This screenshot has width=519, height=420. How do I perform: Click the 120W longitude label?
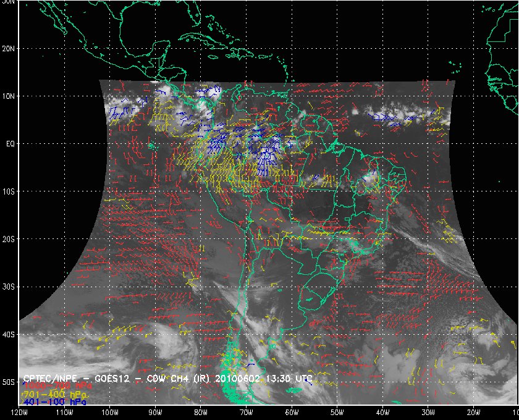(x=19, y=413)
